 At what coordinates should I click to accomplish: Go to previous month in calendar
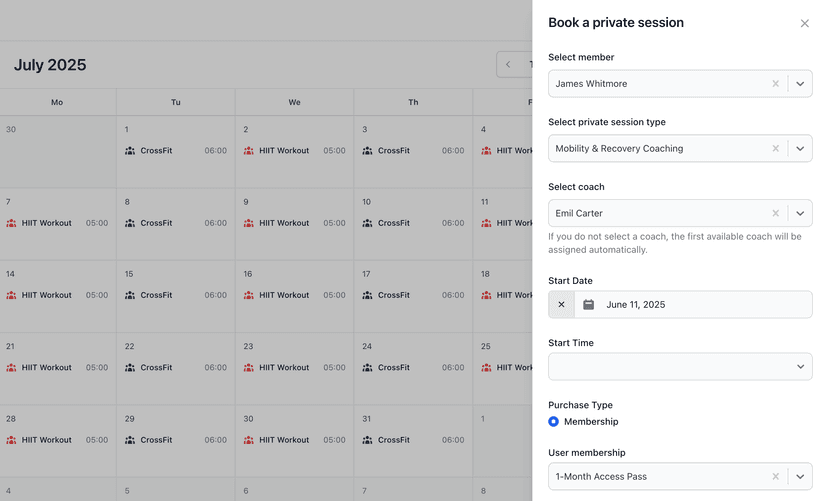point(508,64)
